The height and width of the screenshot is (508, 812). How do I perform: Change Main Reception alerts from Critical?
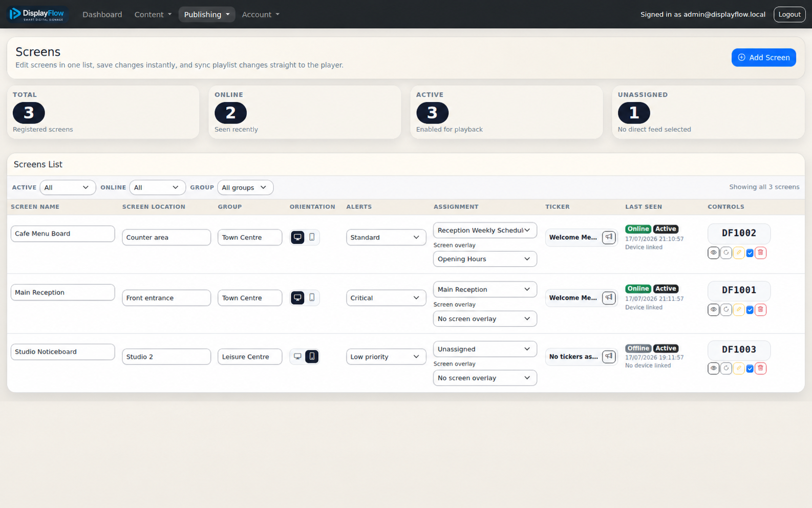[x=386, y=298]
